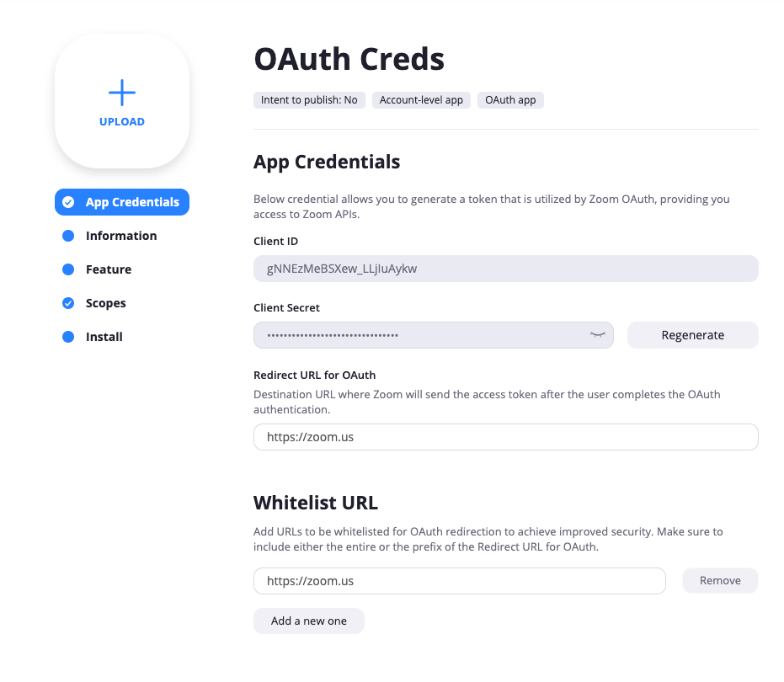Reveal client secret with eye icon
The width and height of the screenshot is (784, 682).
[598, 335]
